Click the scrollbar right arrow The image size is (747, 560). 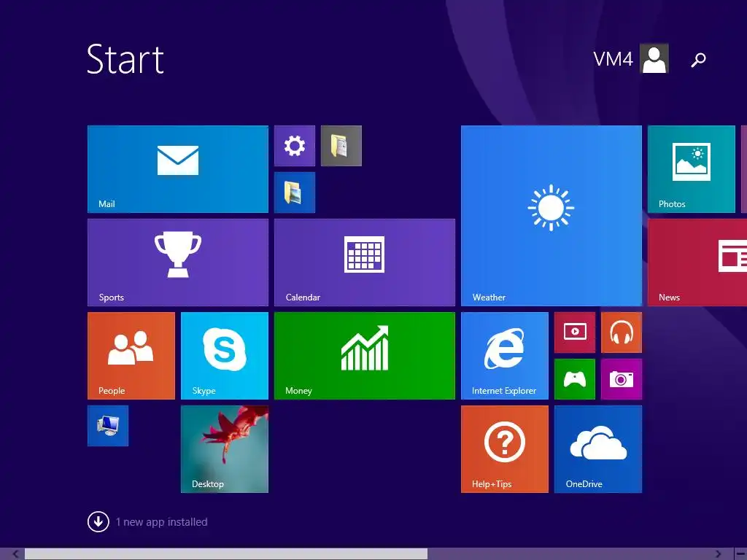point(718,554)
